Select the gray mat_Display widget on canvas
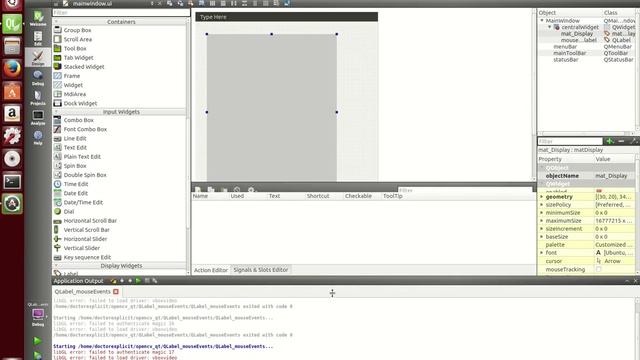 pyautogui.click(x=271, y=107)
